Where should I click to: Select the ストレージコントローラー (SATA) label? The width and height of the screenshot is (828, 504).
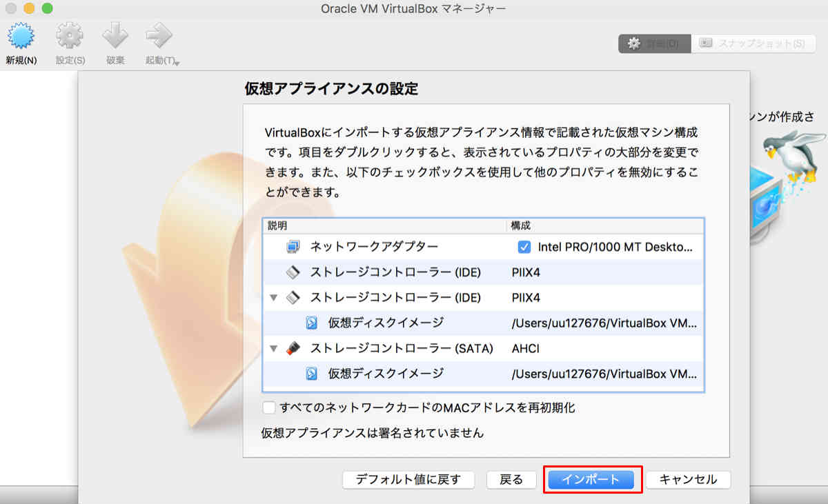coord(402,348)
